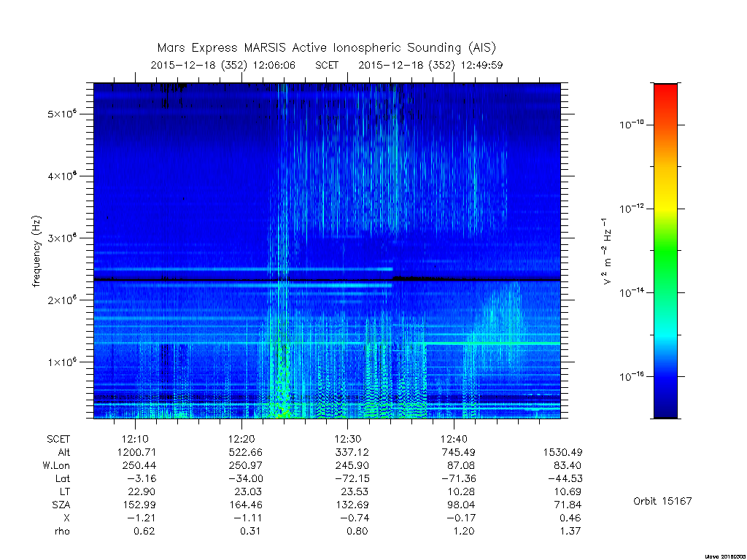Click the SZA row label
The height and width of the screenshot is (560, 747).
(x=61, y=505)
